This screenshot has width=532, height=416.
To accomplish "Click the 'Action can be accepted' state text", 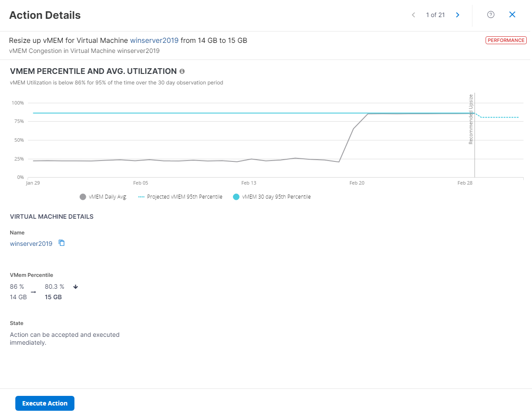I will pos(65,339).
